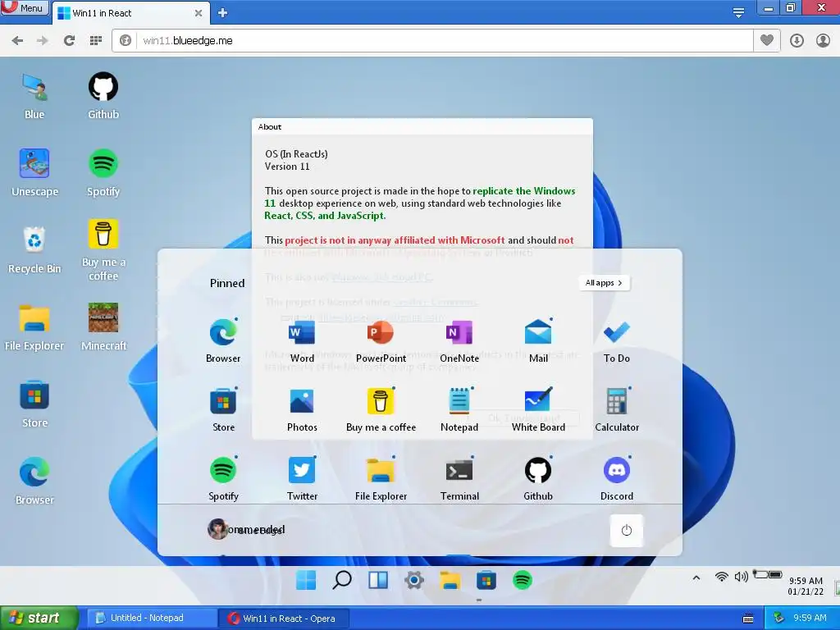Open File Explorer pinned app
The width and height of the screenshot is (840, 630).
coord(381,479)
